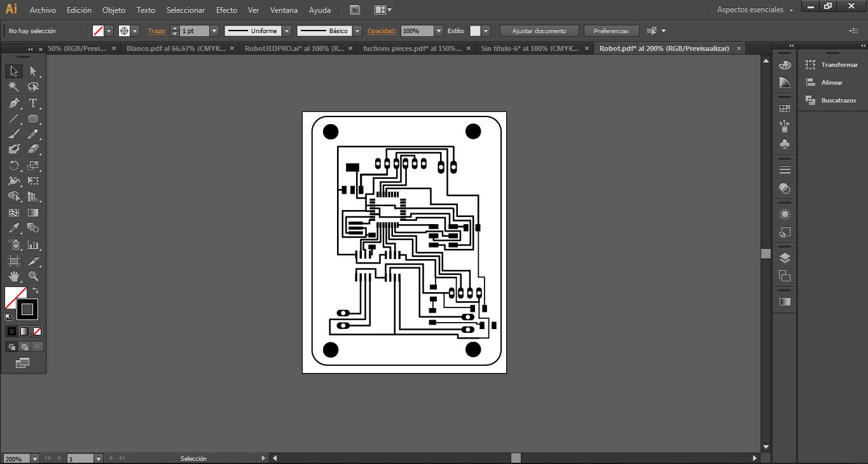Select the Pen tool
868x464 pixels.
14,103
